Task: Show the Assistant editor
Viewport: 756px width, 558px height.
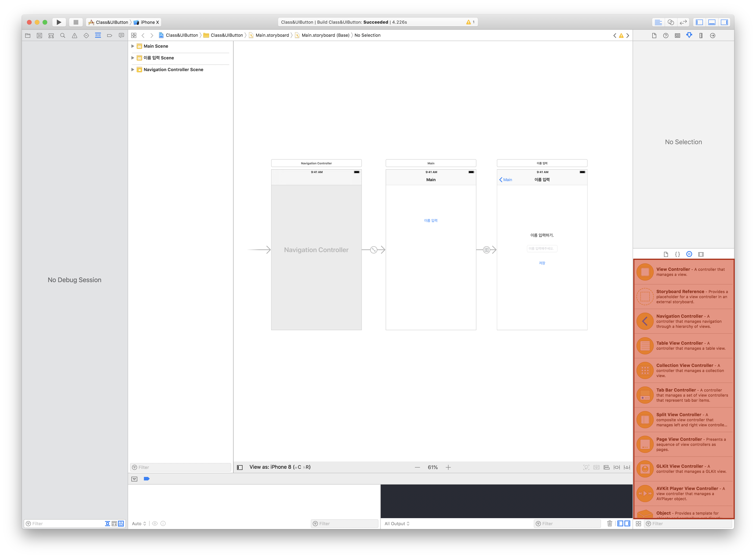Action: [671, 22]
